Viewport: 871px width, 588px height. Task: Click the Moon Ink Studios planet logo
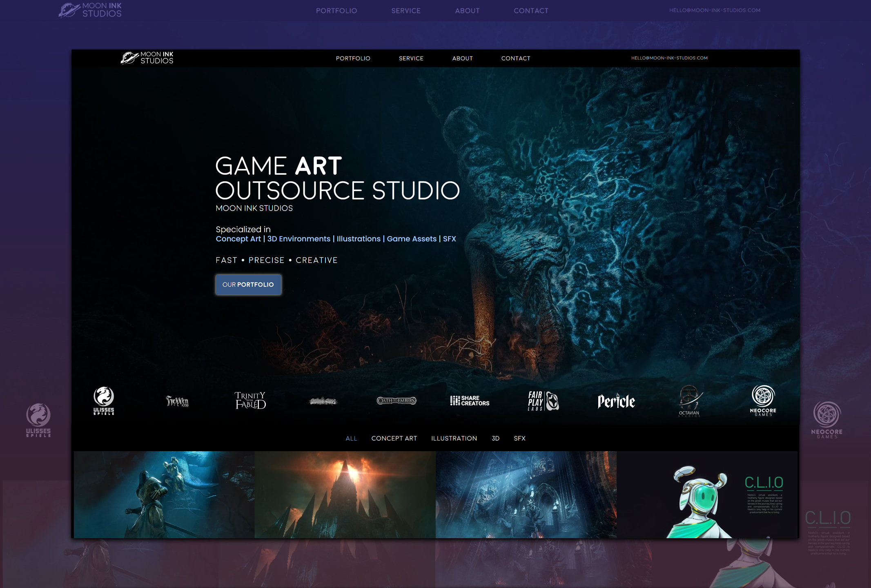tap(130, 58)
